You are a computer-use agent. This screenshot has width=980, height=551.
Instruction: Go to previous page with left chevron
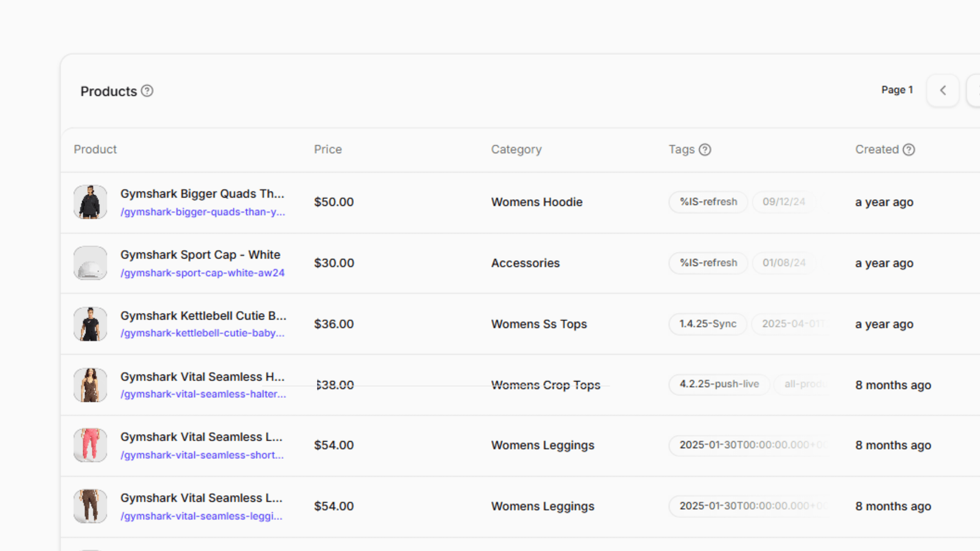click(x=943, y=91)
